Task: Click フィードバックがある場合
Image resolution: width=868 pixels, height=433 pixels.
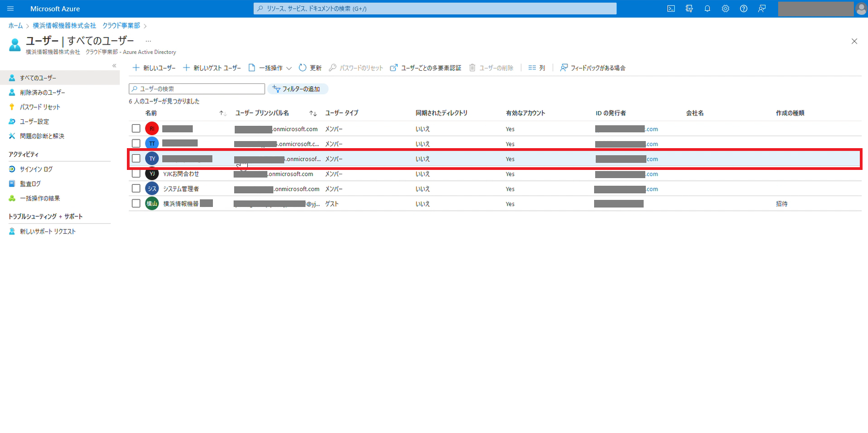Action: [x=592, y=68]
